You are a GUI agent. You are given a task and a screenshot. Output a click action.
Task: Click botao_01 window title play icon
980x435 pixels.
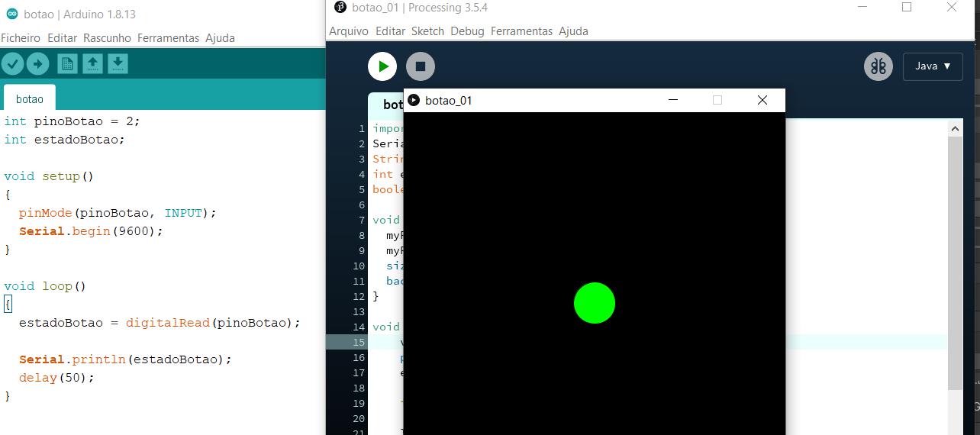click(414, 100)
